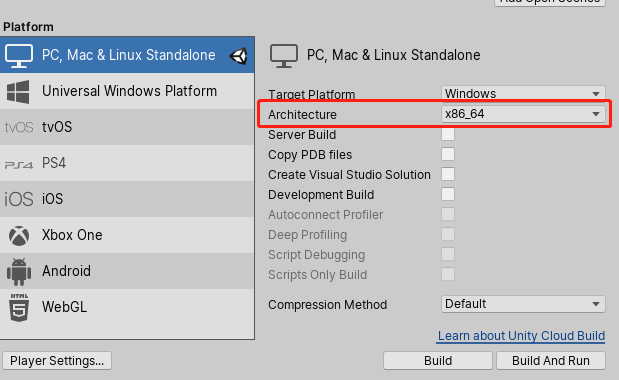Click the Copy PDB files label
Viewport: 619px width, 380px height.
(310, 155)
